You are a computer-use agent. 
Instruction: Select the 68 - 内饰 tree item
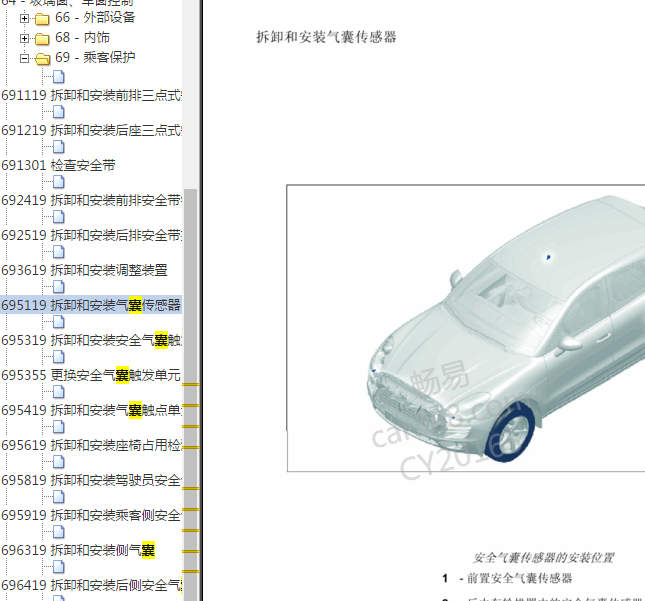click(82, 37)
